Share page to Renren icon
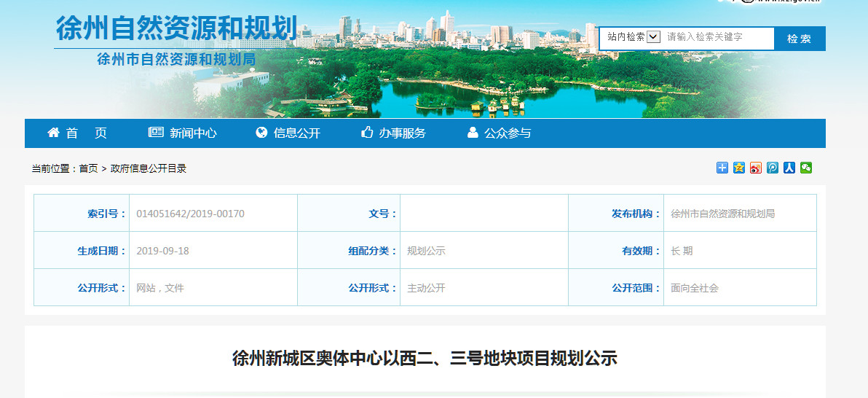The height and width of the screenshot is (398, 868). point(789,168)
